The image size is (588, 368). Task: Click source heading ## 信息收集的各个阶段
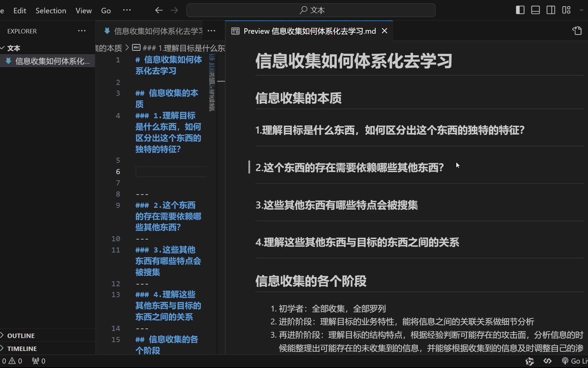point(167,344)
